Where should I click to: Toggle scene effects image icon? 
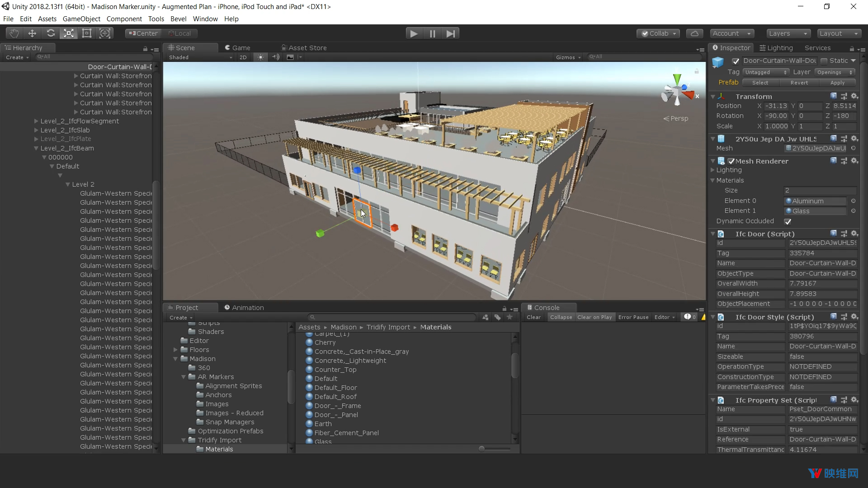290,57
